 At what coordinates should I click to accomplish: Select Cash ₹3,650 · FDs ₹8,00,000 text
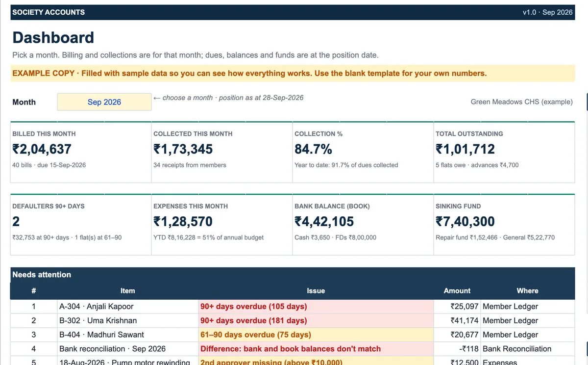click(x=336, y=237)
